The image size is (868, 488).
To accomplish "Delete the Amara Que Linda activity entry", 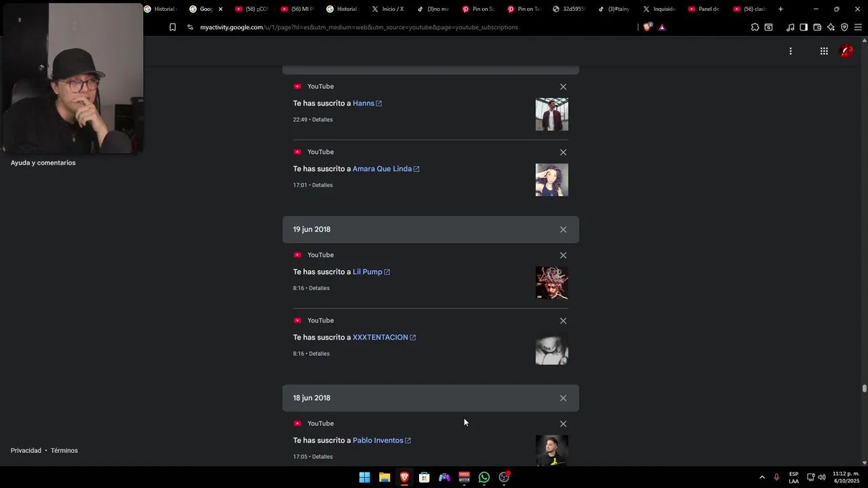I will click(x=563, y=152).
